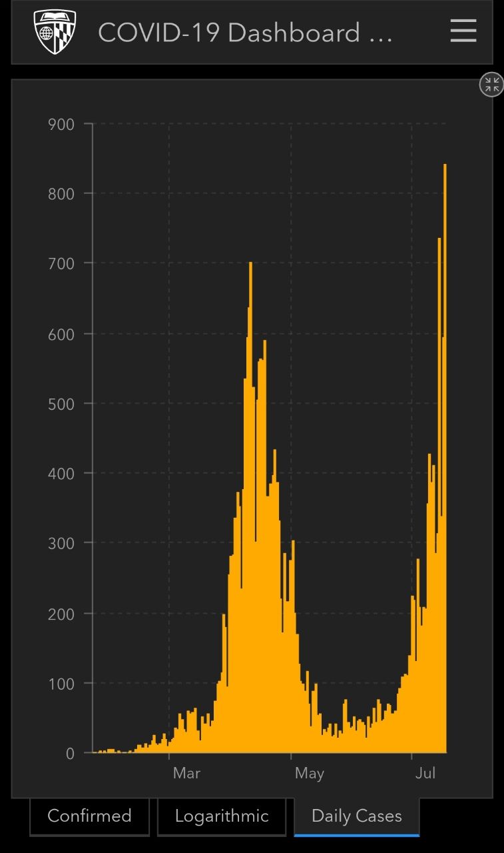Click the COVID-19 Dashboard title
The image size is (504, 853).
tap(245, 33)
